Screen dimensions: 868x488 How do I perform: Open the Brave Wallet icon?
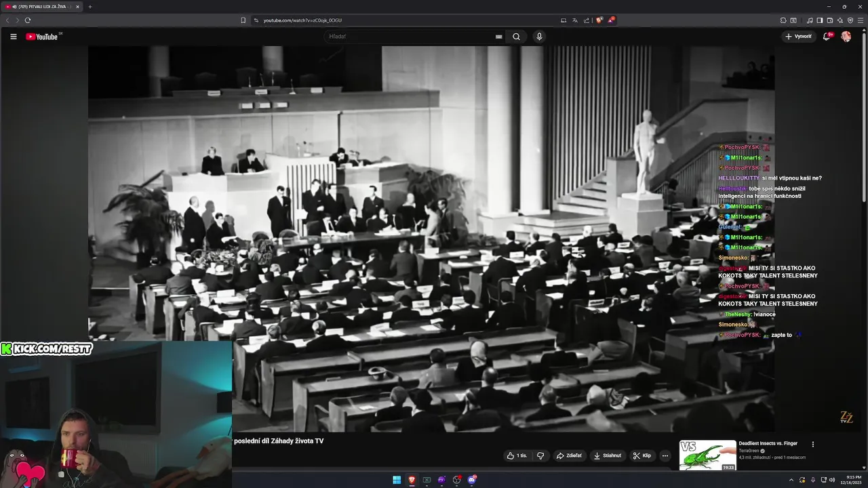pos(830,20)
